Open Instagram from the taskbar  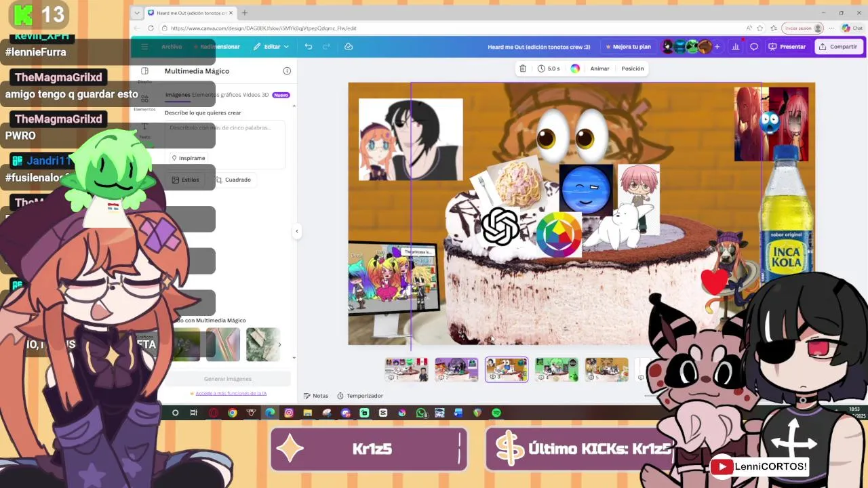289,413
